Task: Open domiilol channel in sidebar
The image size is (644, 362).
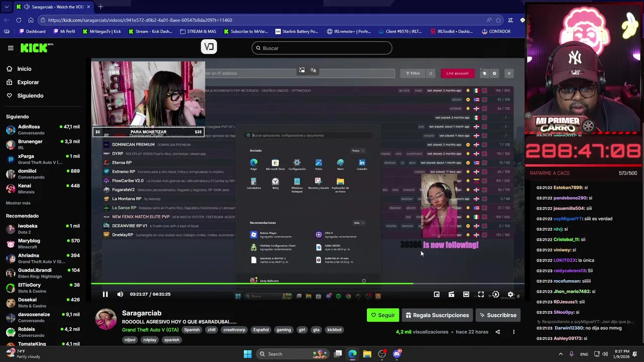Action: pos(43,174)
